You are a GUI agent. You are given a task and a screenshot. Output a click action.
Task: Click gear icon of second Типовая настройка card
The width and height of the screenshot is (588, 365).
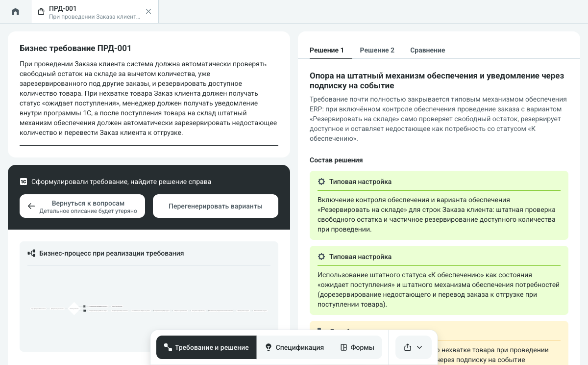pos(321,257)
